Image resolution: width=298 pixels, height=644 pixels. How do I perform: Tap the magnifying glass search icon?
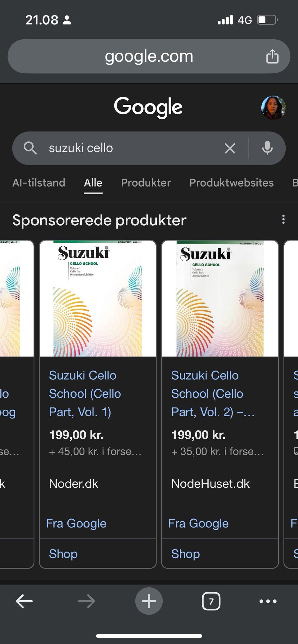click(x=30, y=148)
